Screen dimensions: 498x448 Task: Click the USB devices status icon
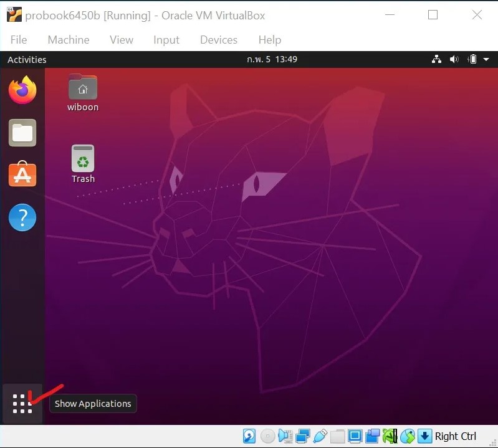(x=320, y=436)
